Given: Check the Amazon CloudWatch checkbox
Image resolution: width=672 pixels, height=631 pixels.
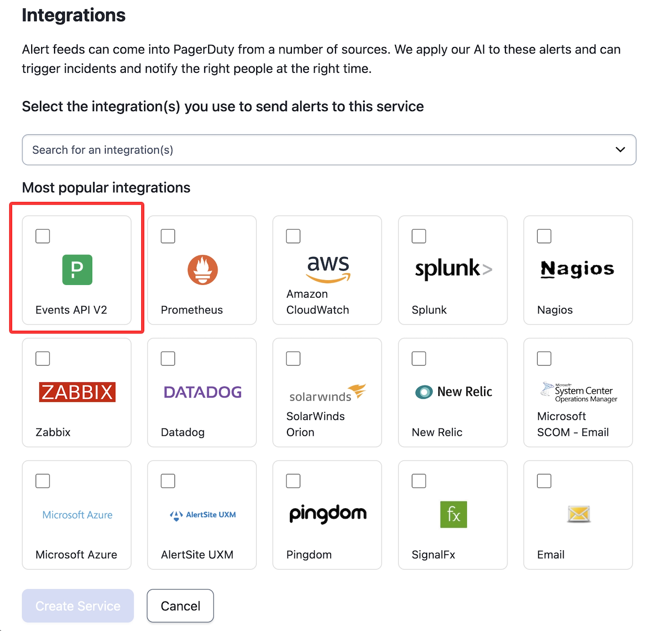Looking at the screenshot, I should click(293, 236).
